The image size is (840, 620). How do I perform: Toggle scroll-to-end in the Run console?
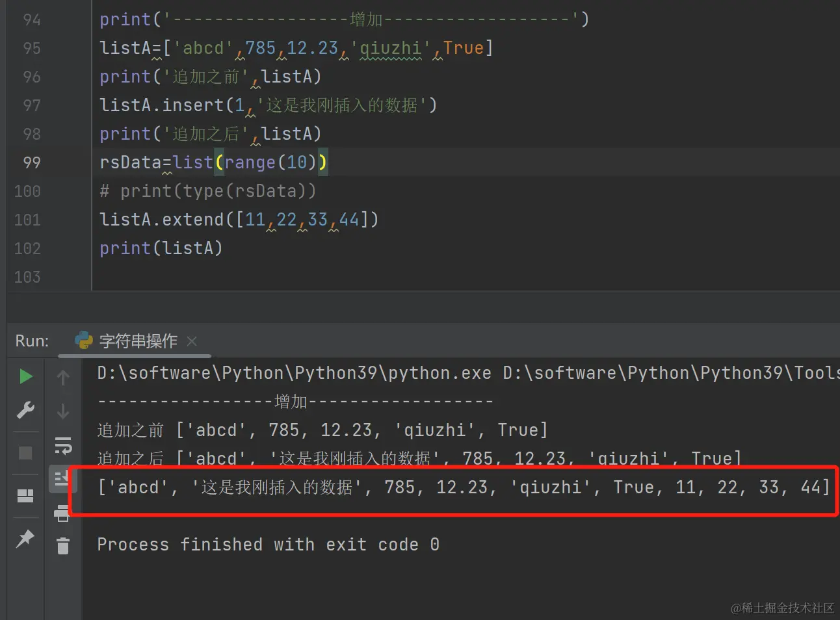pyautogui.click(x=62, y=479)
